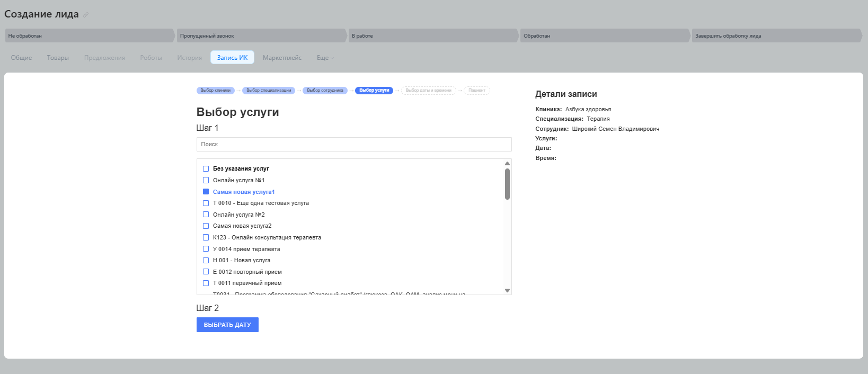The width and height of the screenshot is (868, 374).
Task: Switch to the 'Роботы' tab
Action: pyautogui.click(x=151, y=58)
